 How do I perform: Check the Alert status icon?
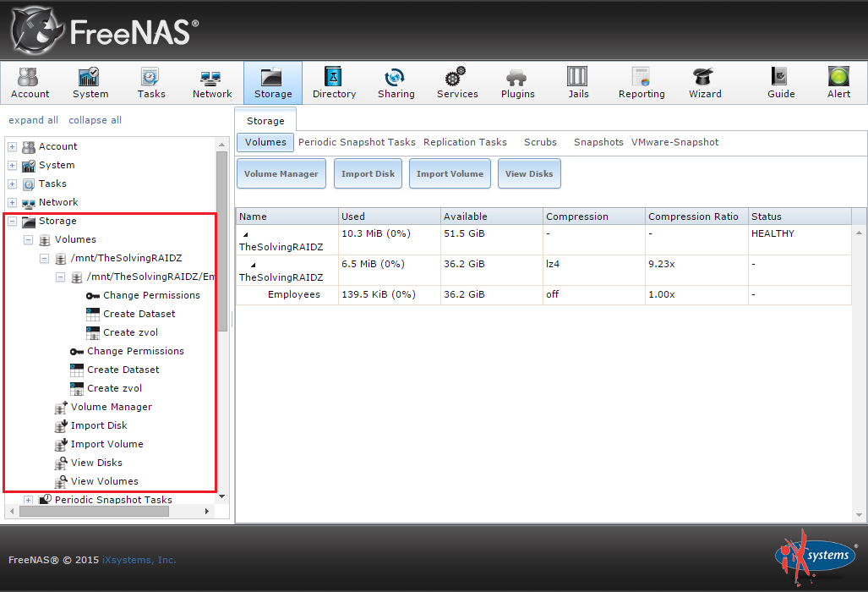click(838, 83)
